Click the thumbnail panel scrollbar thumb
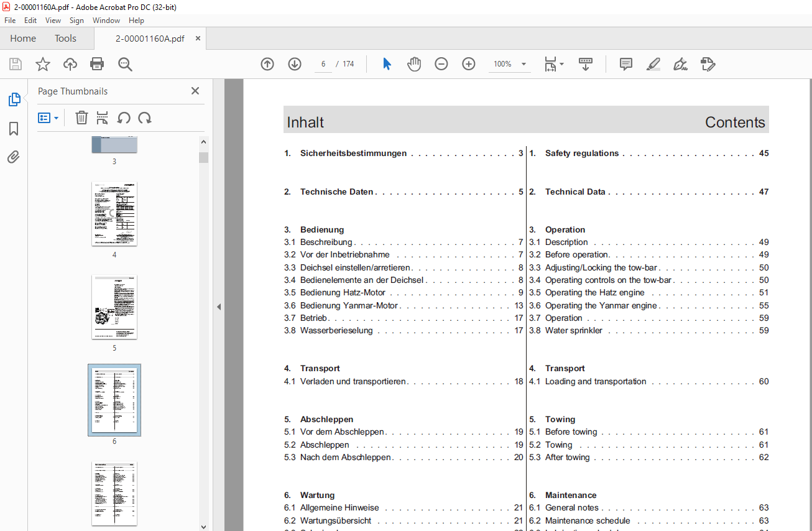Image resolution: width=812 pixels, height=531 pixels. click(203, 157)
